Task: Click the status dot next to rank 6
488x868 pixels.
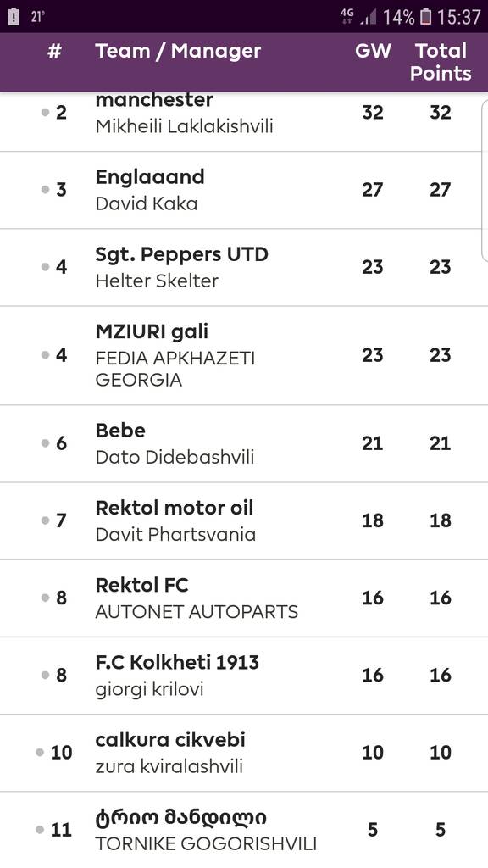Action: click(46, 442)
